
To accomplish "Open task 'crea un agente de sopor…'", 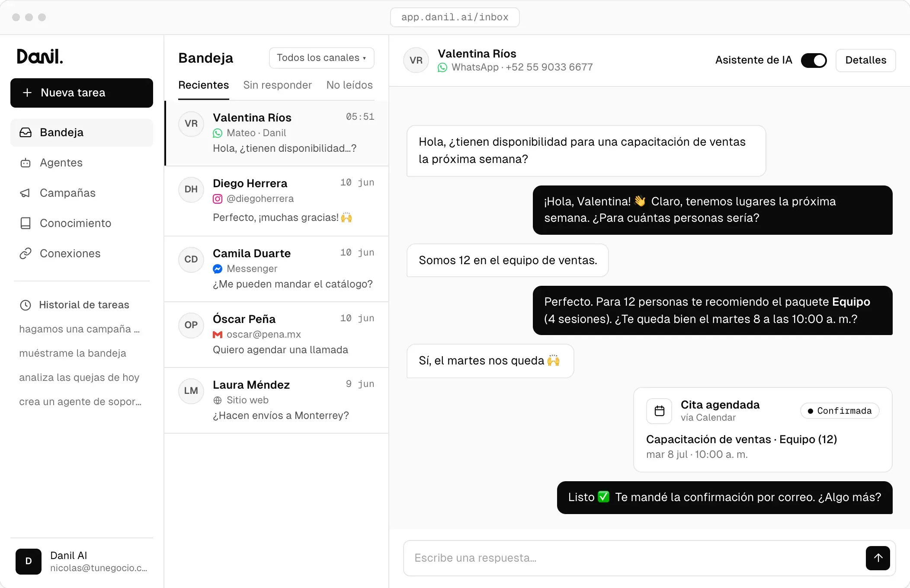I will (80, 402).
